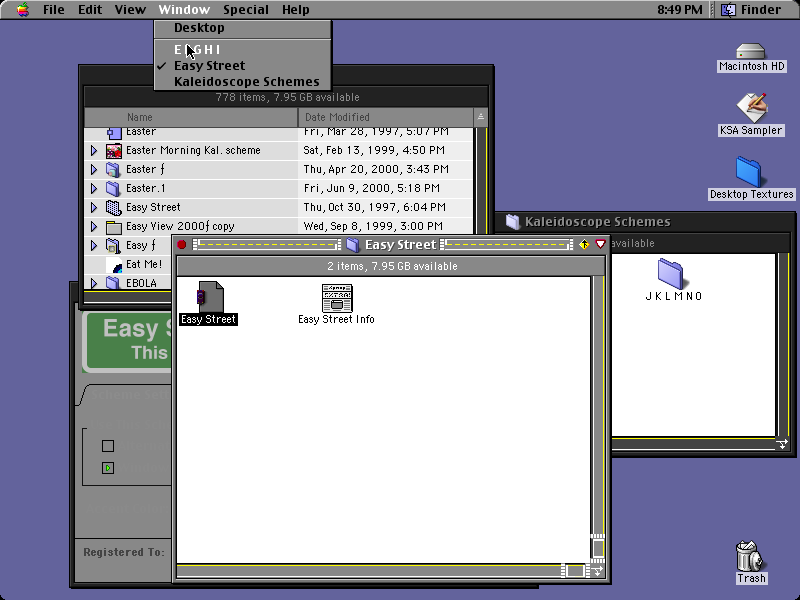Viewport: 800px width, 600px height.
Task: Click the Kaleidoscope Schemes title bar folder icon
Action: [x=512, y=221]
